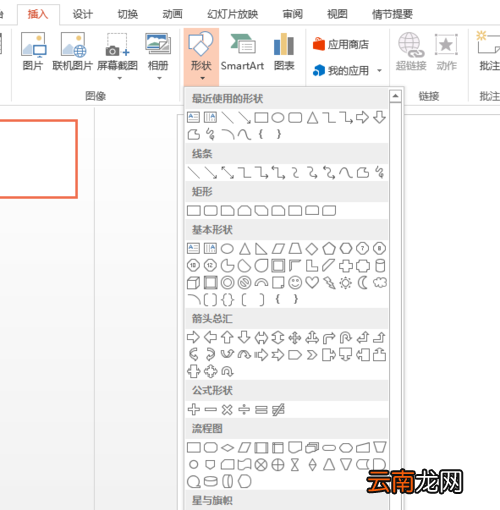Screen dimensions: 500x510
Task: Insert the plus sign in 公式形状
Action: click(193, 409)
